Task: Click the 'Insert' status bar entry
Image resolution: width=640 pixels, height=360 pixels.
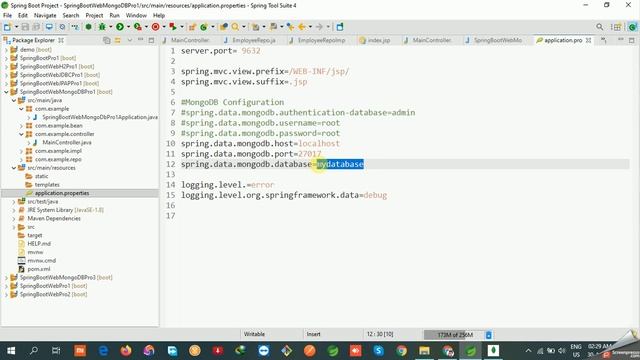Action: pyautogui.click(x=313, y=334)
